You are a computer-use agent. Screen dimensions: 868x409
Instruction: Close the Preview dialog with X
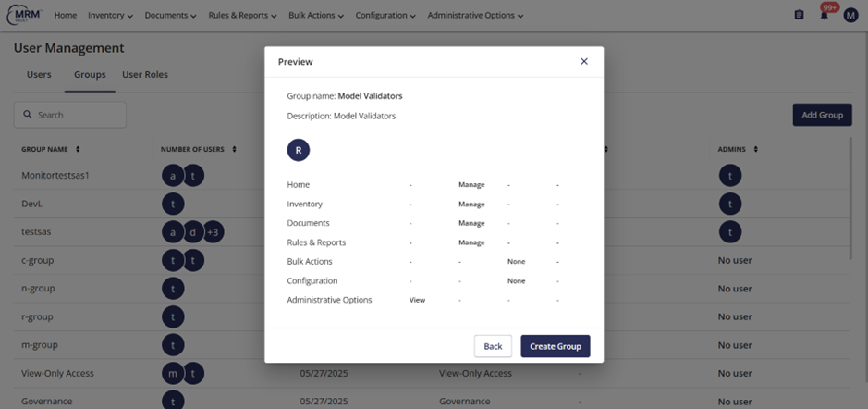(x=584, y=61)
